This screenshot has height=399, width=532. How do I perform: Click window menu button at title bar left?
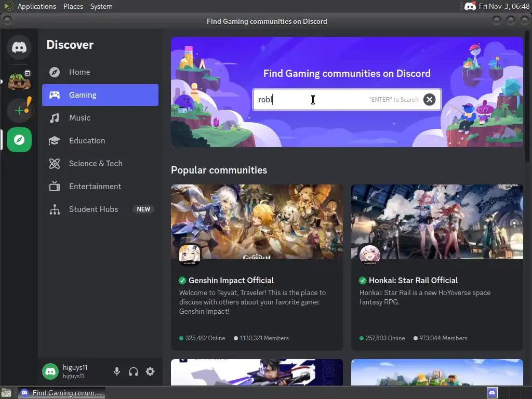click(7, 21)
